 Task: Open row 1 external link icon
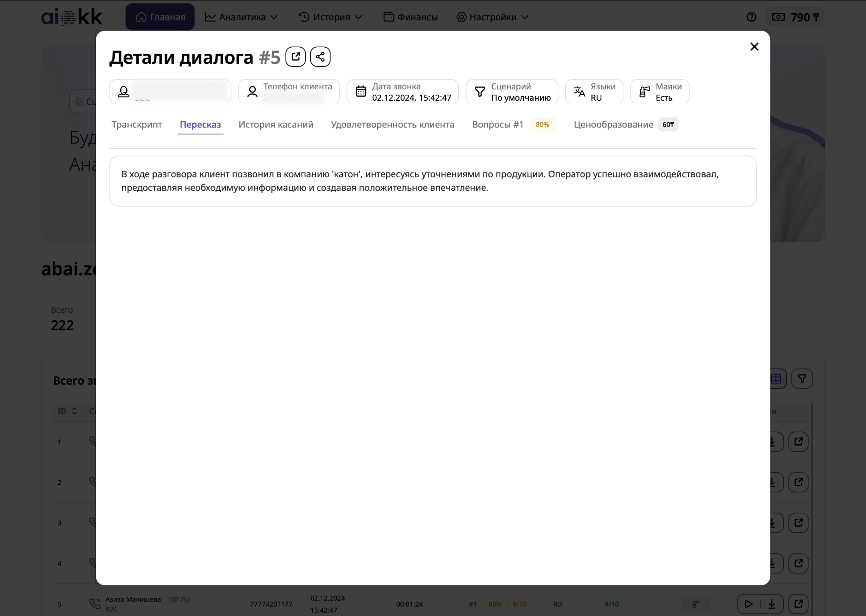(x=798, y=442)
